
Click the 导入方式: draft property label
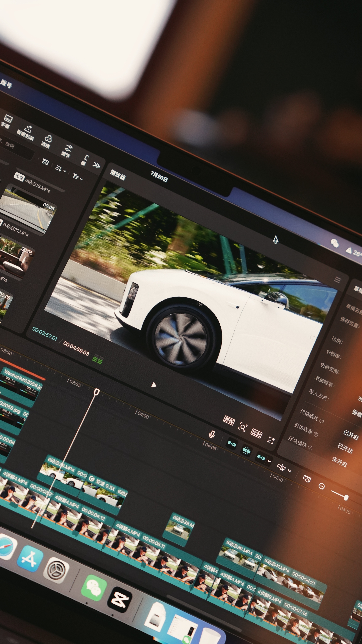319,395
